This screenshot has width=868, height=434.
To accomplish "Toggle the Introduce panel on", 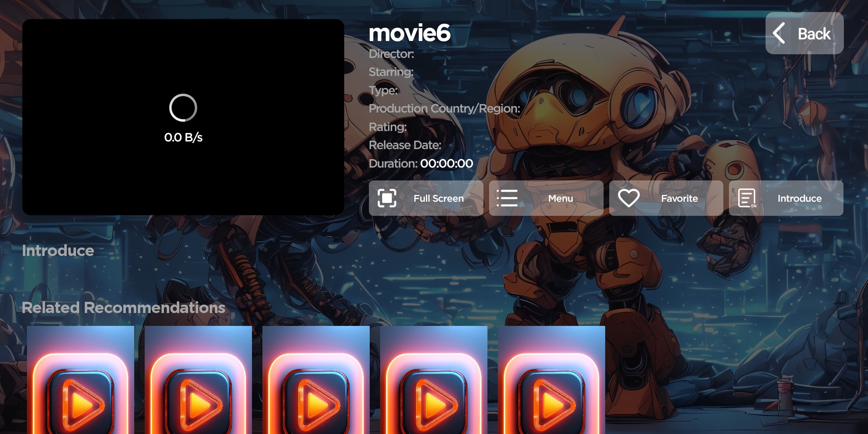I will pyautogui.click(x=799, y=198).
